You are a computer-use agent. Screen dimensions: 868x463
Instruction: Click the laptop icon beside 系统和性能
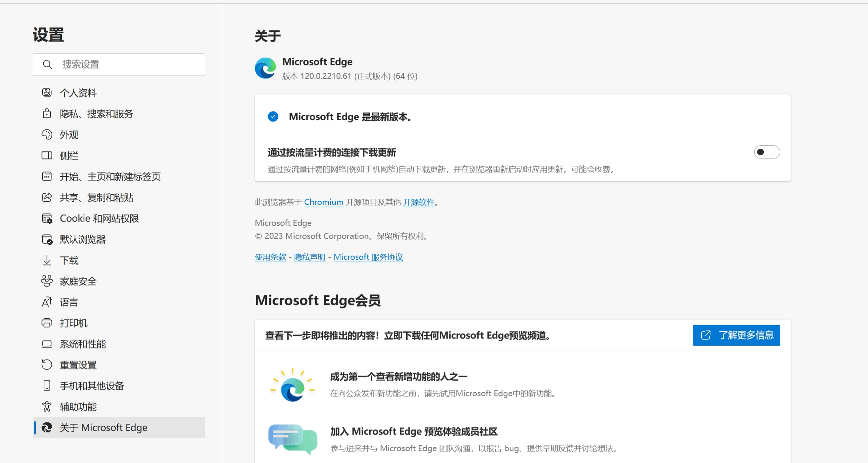point(47,344)
